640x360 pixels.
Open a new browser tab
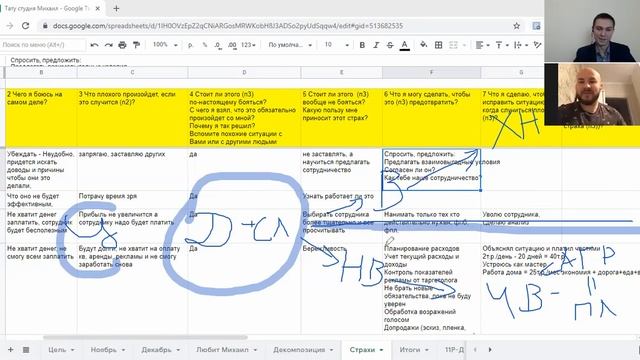[116, 8]
